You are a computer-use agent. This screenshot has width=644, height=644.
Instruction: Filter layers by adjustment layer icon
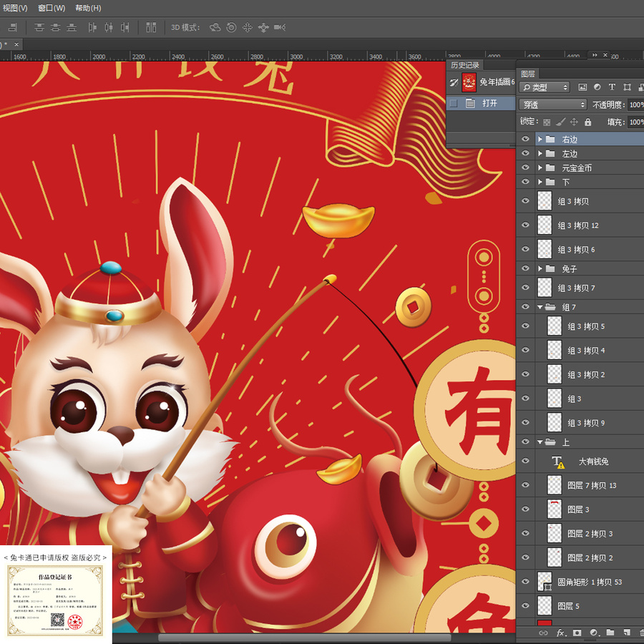tap(597, 87)
